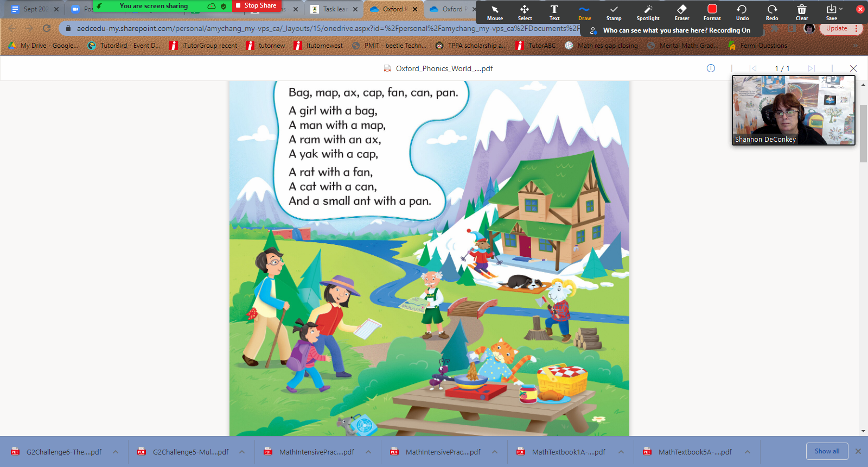The height and width of the screenshot is (467, 868).
Task: Expand options for MathTextbook1A-....pdf download
Action: click(x=621, y=452)
